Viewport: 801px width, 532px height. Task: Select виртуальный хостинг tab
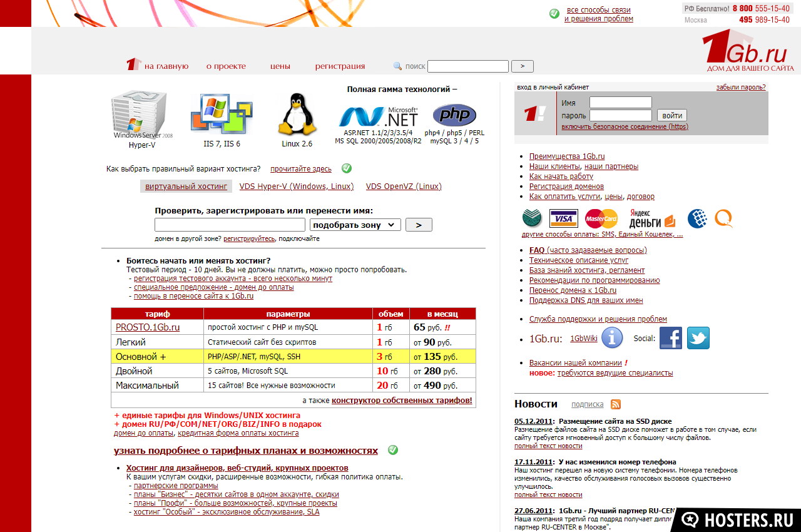pos(186,187)
